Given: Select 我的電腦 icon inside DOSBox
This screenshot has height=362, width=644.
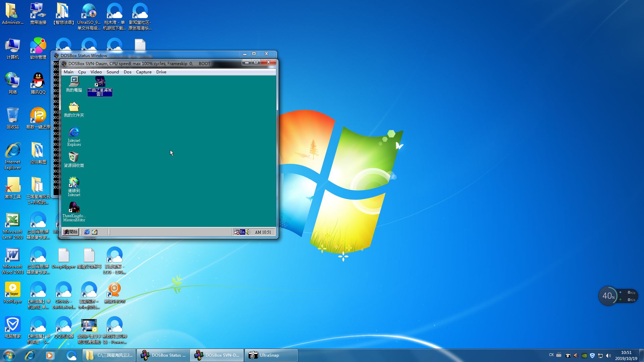Looking at the screenshot, I should pos(74,84).
